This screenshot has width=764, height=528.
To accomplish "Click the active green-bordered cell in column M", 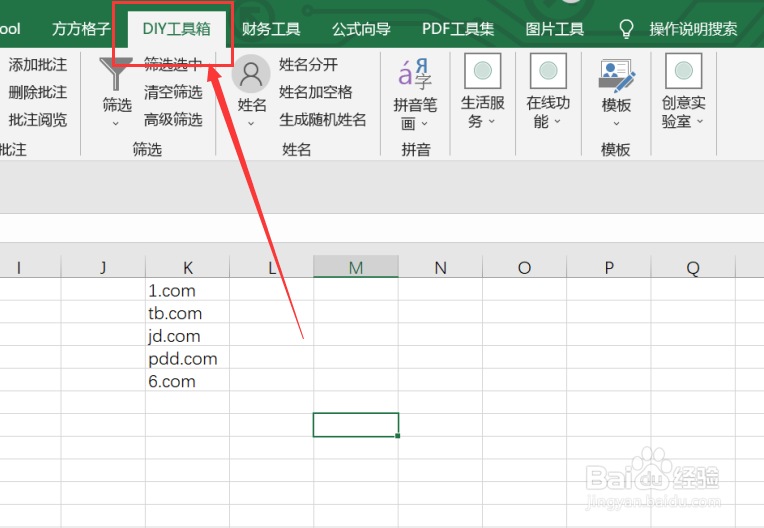I will pyautogui.click(x=356, y=425).
